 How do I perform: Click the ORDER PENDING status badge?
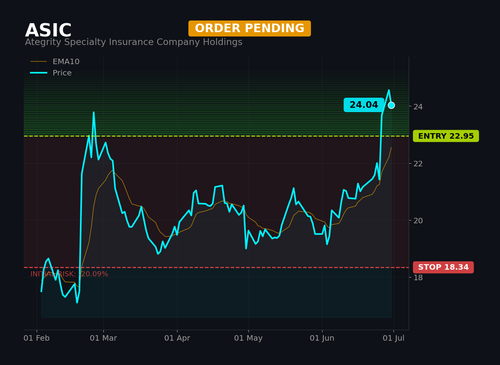[x=249, y=28]
